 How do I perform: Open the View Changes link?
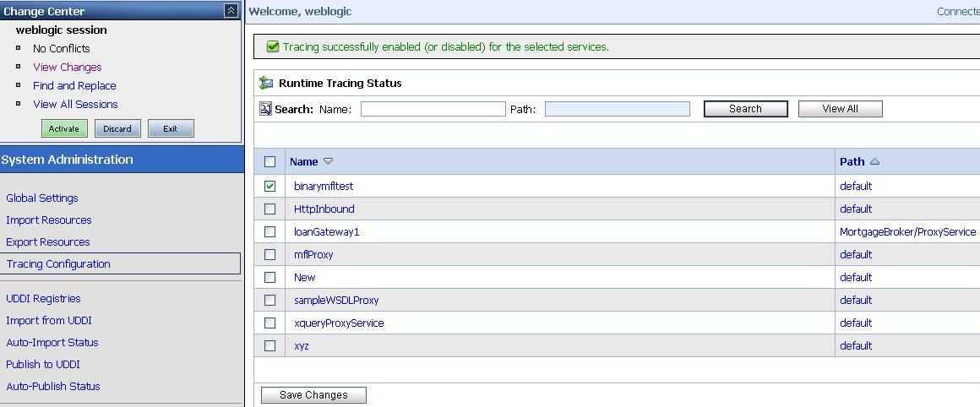click(68, 67)
